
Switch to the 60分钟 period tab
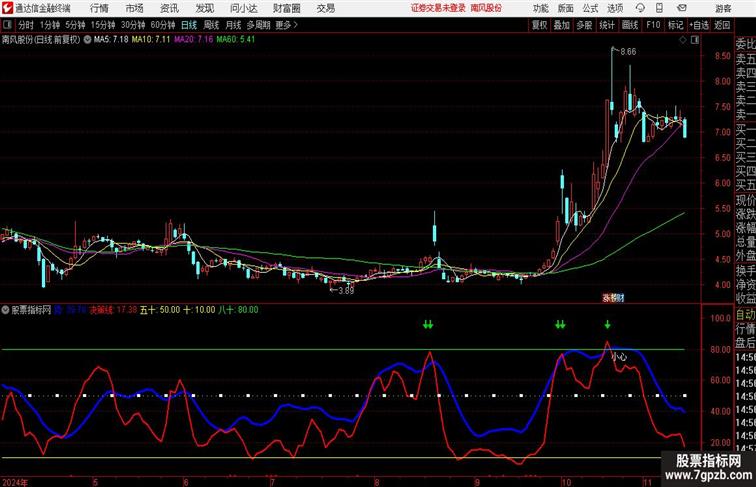163,25
